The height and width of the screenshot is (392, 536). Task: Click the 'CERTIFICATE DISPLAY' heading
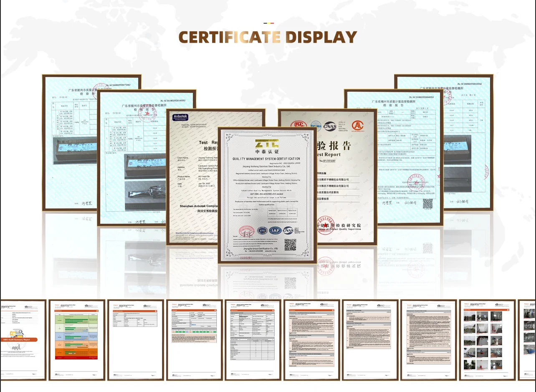(268, 37)
